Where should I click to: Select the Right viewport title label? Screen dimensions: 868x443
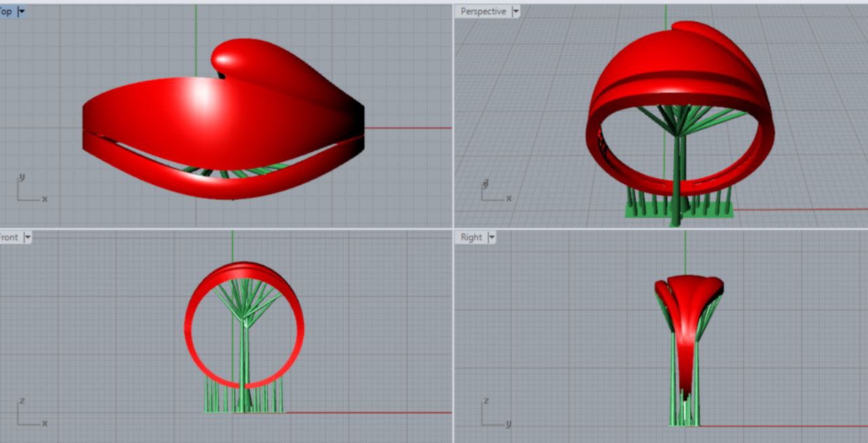pyautogui.click(x=471, y=237)
